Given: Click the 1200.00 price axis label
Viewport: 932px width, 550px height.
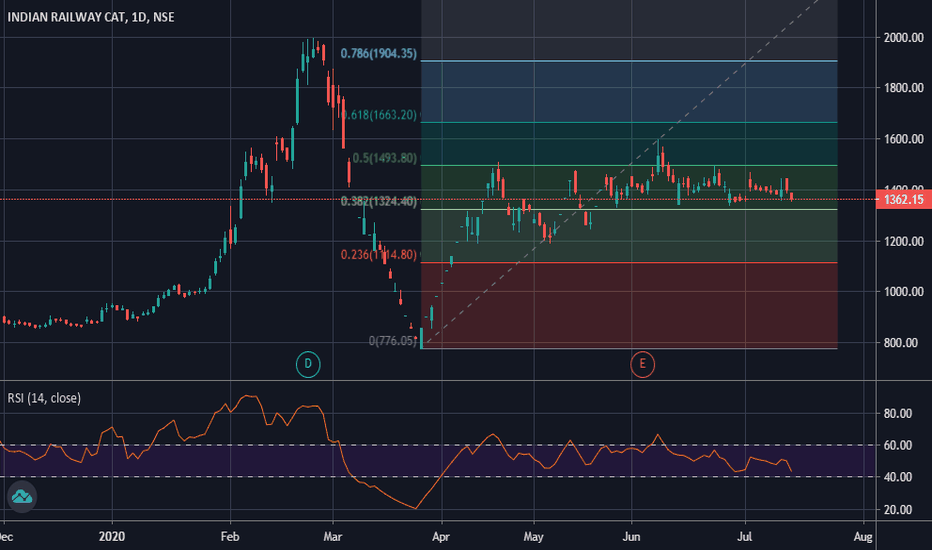Looking at the screenshot, I should (x=903, y=241).
